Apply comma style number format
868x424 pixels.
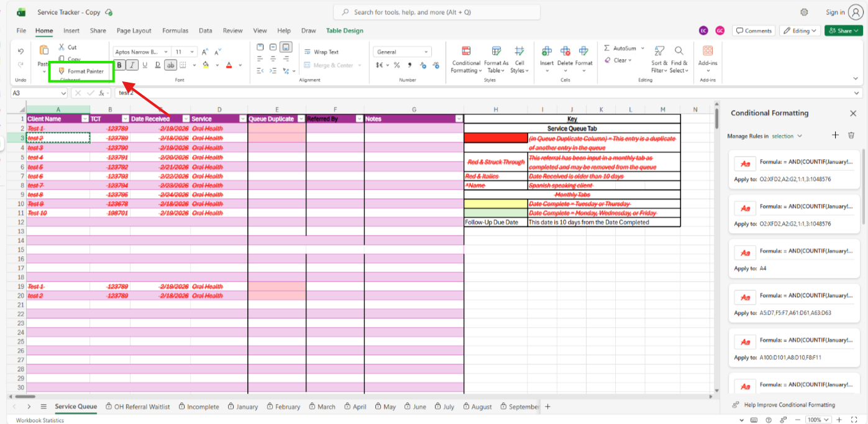click(x=409, y=65)
